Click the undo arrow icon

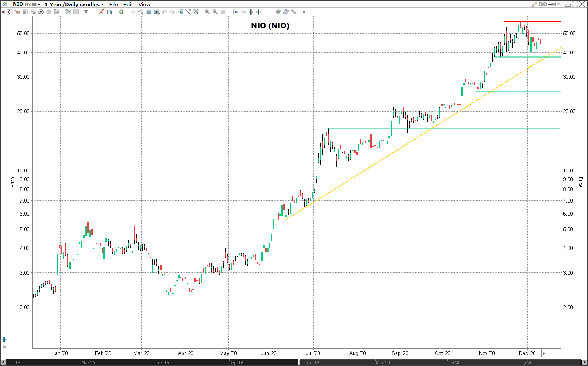(165, 12)
